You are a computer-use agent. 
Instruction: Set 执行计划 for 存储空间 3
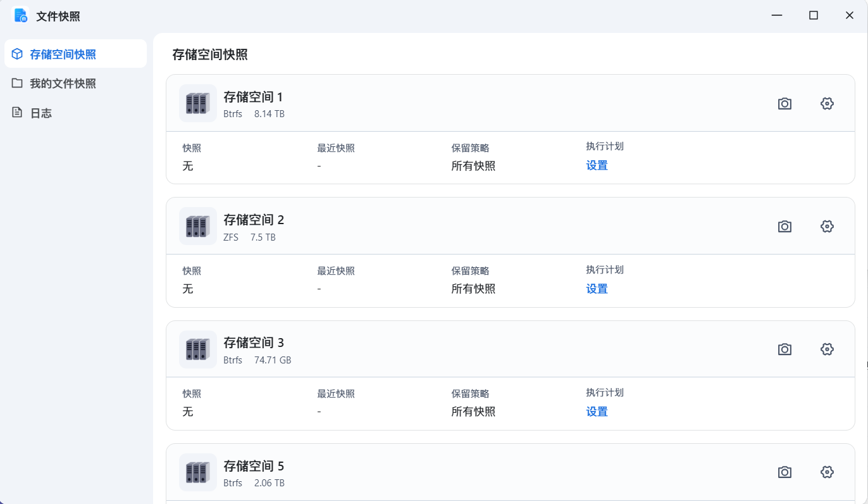[x=597, y=412]
